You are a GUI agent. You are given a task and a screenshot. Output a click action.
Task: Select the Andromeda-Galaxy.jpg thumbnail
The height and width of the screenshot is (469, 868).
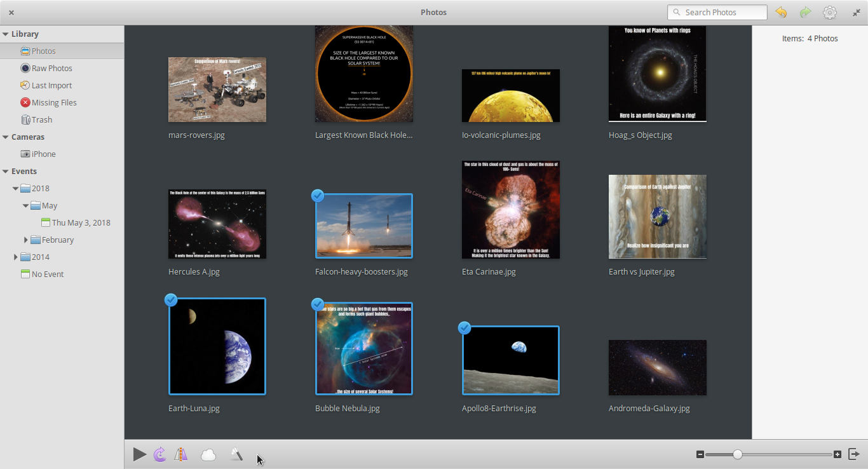click(658, 367)
